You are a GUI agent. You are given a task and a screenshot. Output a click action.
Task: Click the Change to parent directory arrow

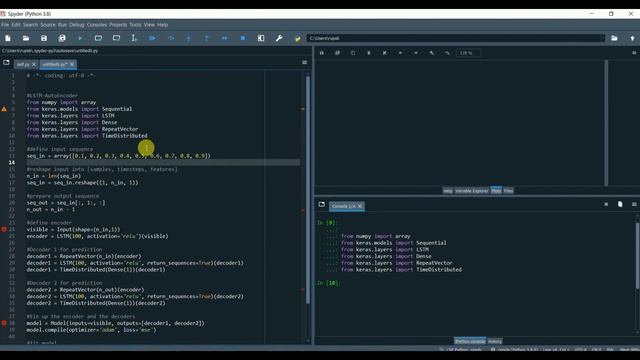(632, 38)
